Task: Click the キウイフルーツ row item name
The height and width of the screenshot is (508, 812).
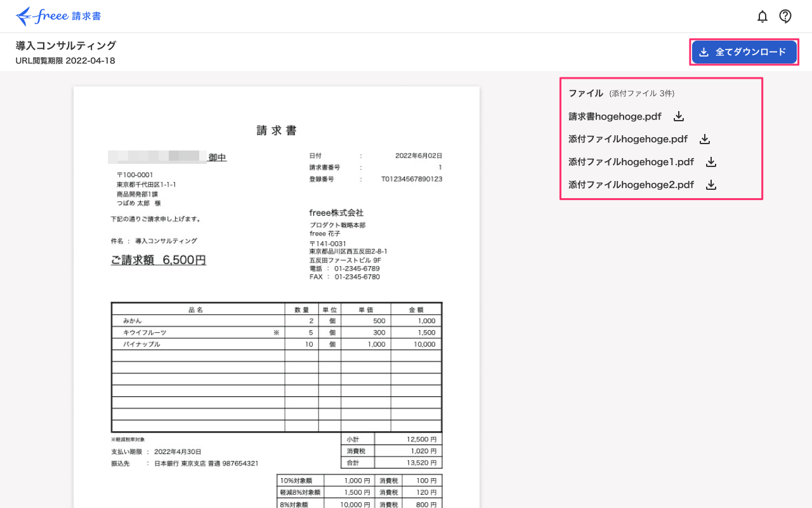Action: click(x=145, y=332)
